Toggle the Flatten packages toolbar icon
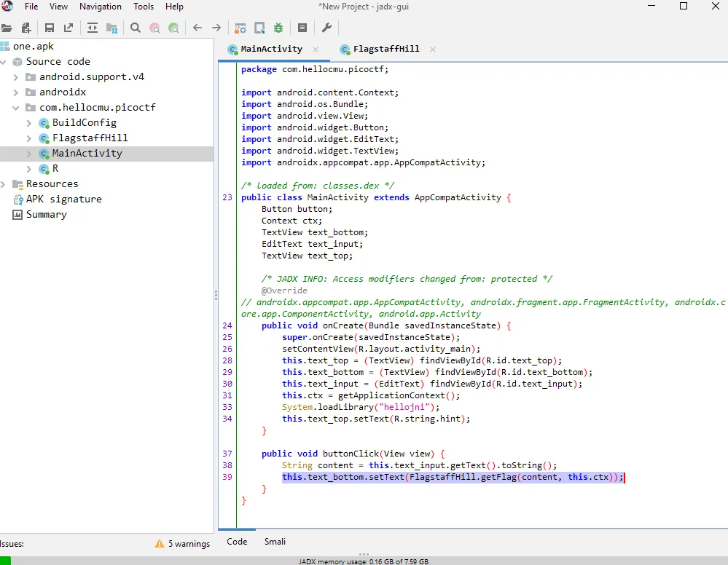 pyautogui.click(x=112, y=28)
